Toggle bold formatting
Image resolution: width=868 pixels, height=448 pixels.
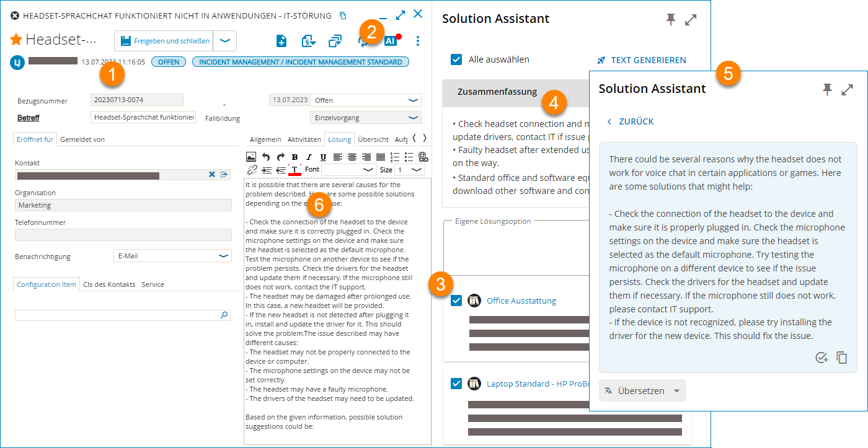294,157
